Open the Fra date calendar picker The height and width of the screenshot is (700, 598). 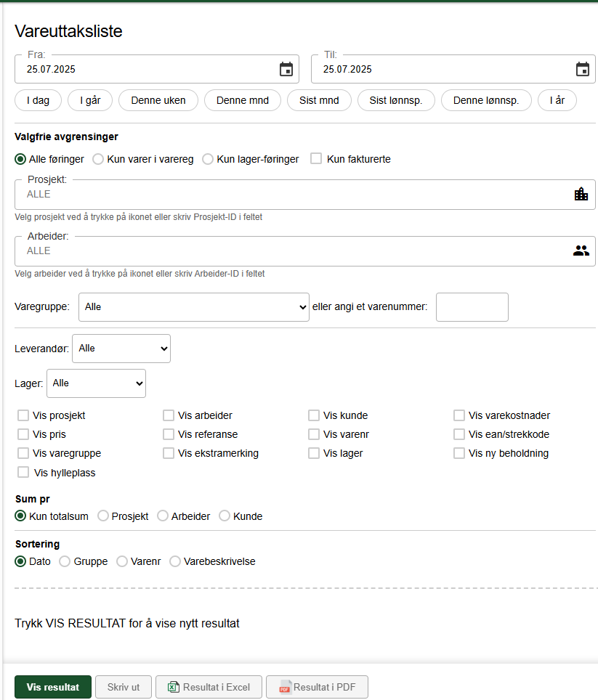[286, 69]
